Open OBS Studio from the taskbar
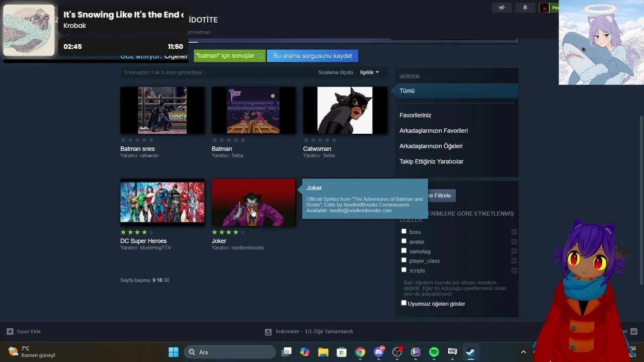This screenshot has width=644, height=362. [x=397, y=352]
